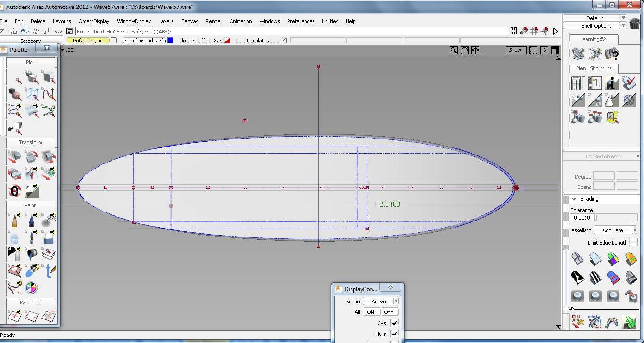Turn All display options ON in DisplayCon

pyautogui.click(x=371, y=311)
